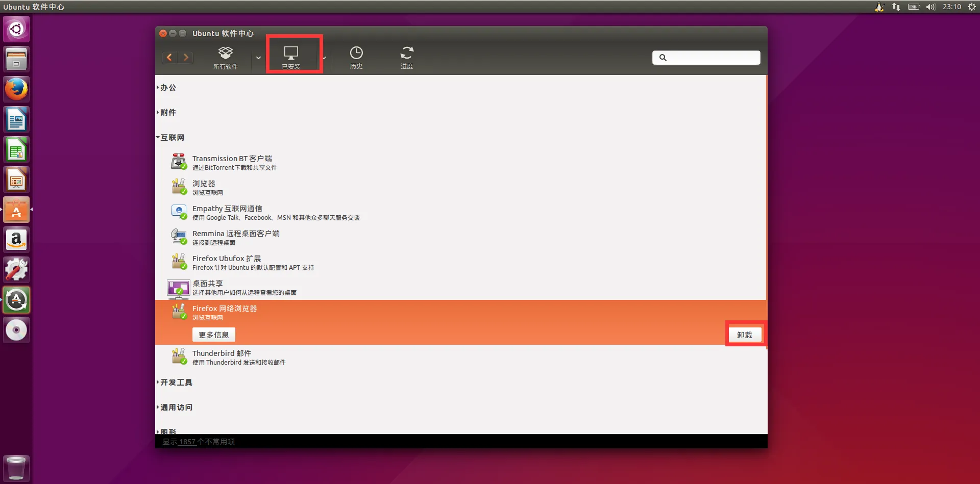Screen dimensions: 980x484
Task: Click the Remmina remote desktop icon
Action: [x=179, y=237]
